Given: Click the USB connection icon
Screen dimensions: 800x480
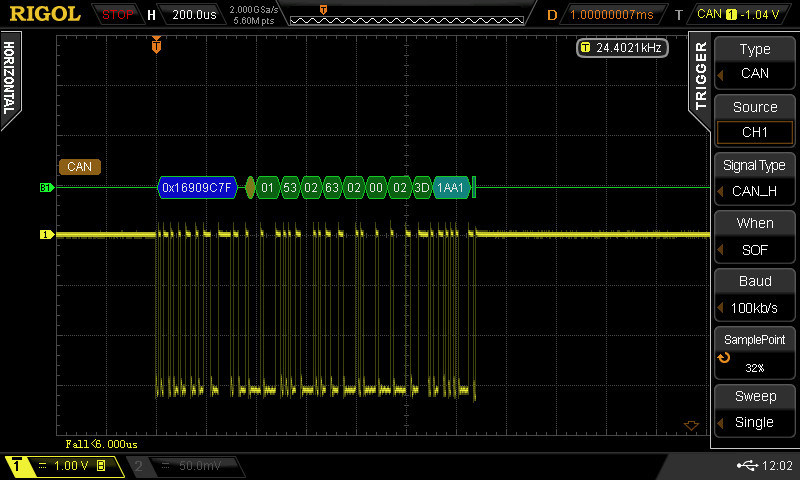Looking at the screenshot, I should (746, 466).
